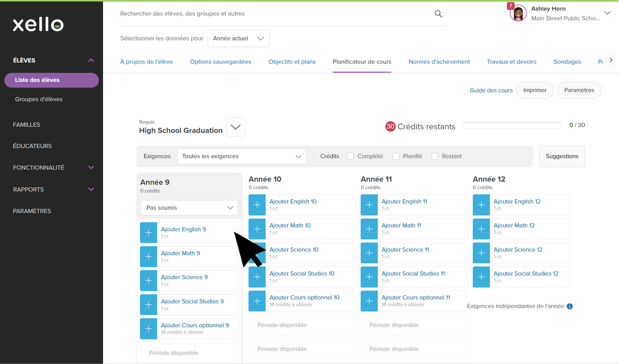This screenshot has height=364, width=619.
Task: Click the Imprimer button
Action: (x=535, y=90)
